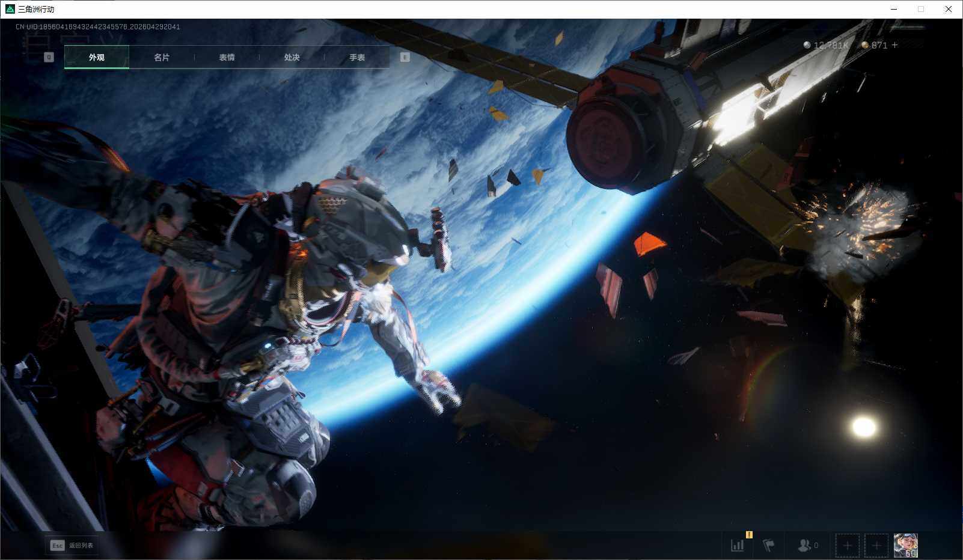Select the 表情 tab
963x560 pixels.
pos(227,57)
